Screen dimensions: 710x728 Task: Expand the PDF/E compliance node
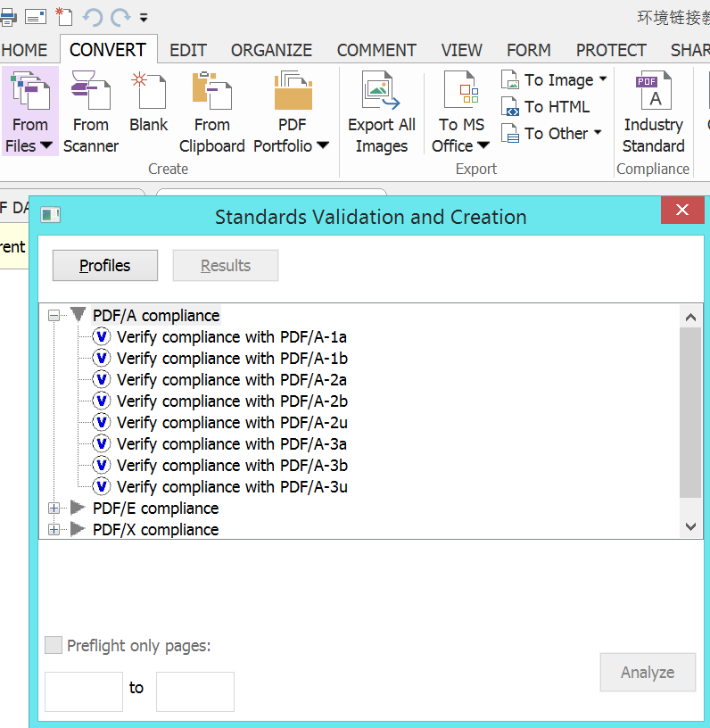pos(54,509)
